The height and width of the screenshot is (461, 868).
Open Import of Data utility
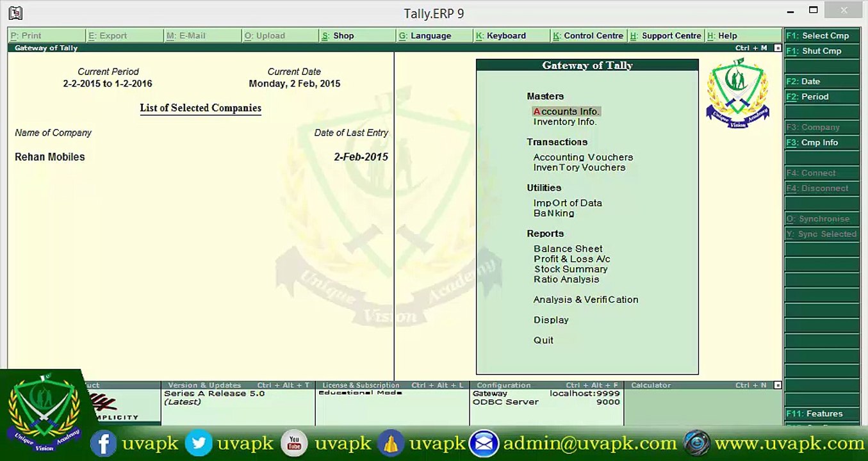coord(568,203)
